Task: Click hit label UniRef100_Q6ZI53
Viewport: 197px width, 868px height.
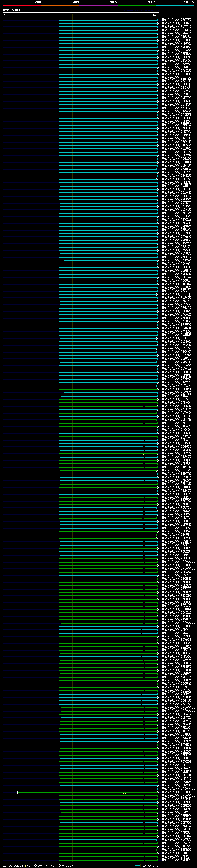Action: click(x=177, y=78)
